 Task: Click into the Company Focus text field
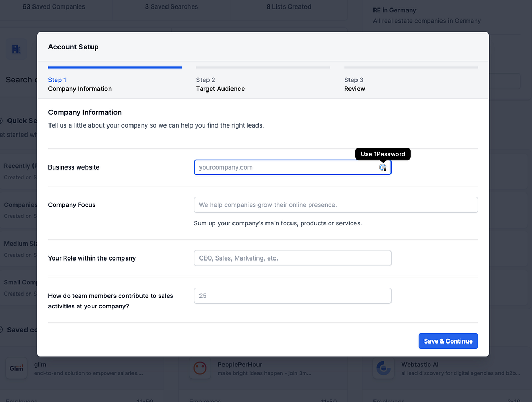(336, 205)
